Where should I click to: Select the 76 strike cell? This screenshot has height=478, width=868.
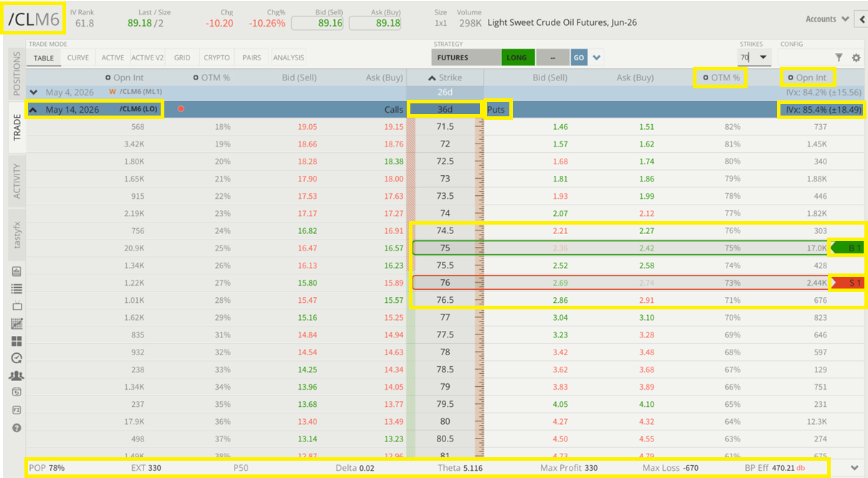[445, 283]
